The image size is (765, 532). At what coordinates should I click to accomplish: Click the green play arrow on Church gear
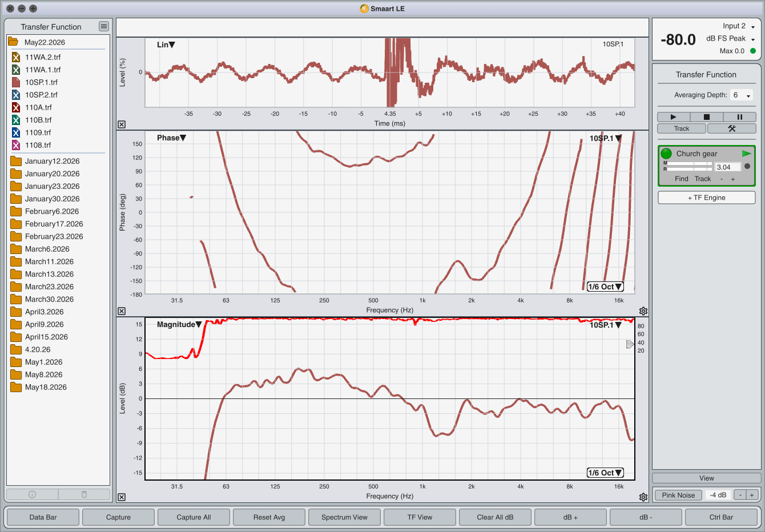[747, 154]
